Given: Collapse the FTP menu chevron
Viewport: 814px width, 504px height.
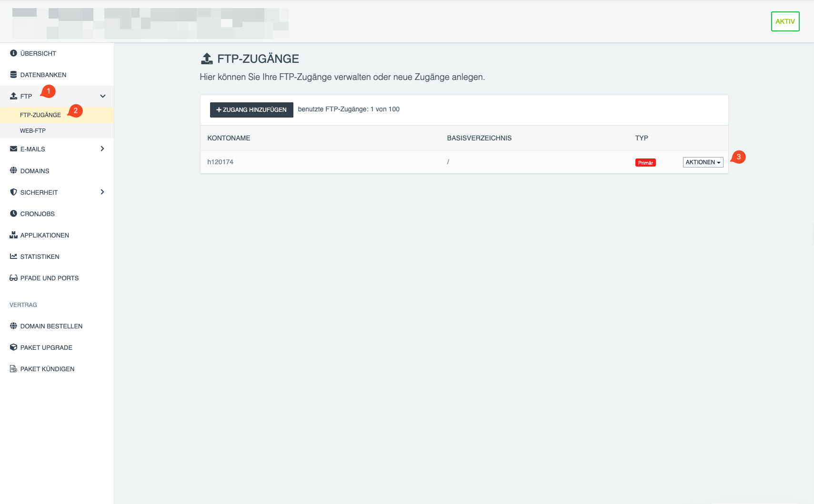Looking at the screenshot, I should (102, 96).
